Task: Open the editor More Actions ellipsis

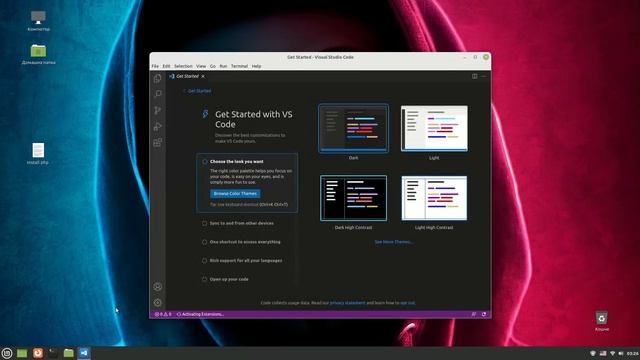Action: coord(484,76)
